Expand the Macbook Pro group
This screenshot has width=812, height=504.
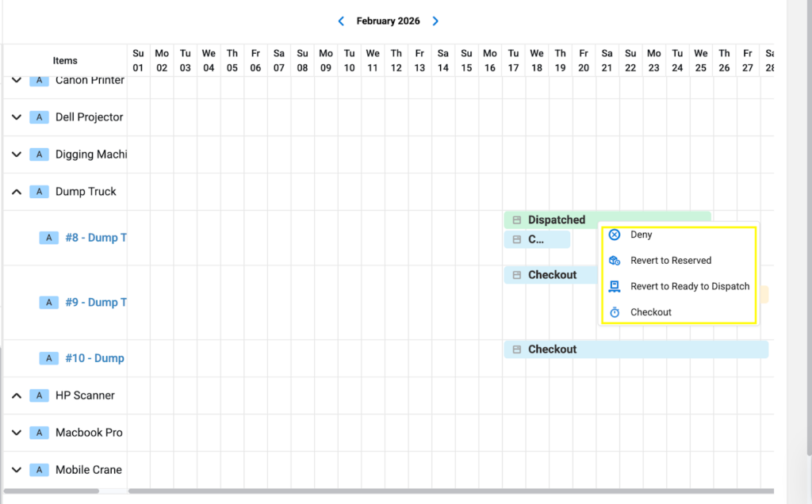17,433
